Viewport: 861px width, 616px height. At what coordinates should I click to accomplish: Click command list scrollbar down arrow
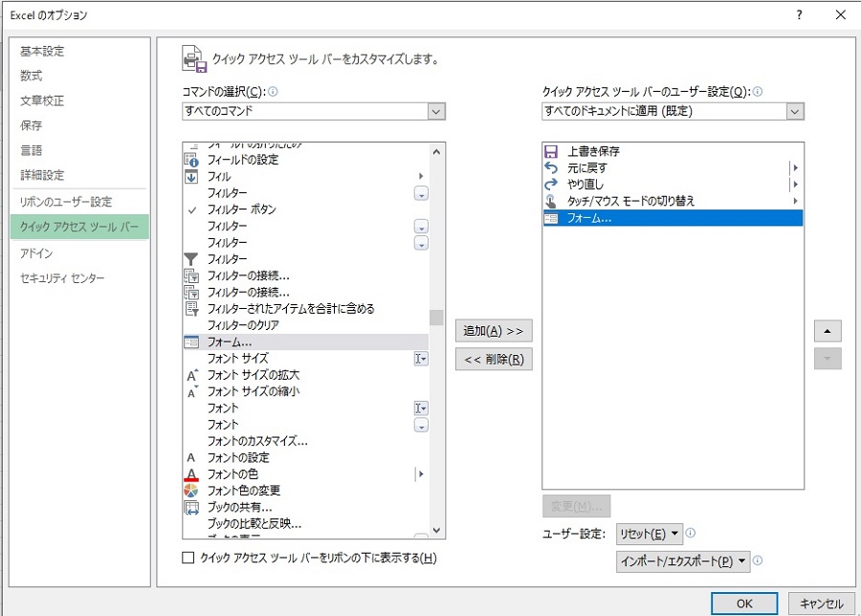point(436,530)
